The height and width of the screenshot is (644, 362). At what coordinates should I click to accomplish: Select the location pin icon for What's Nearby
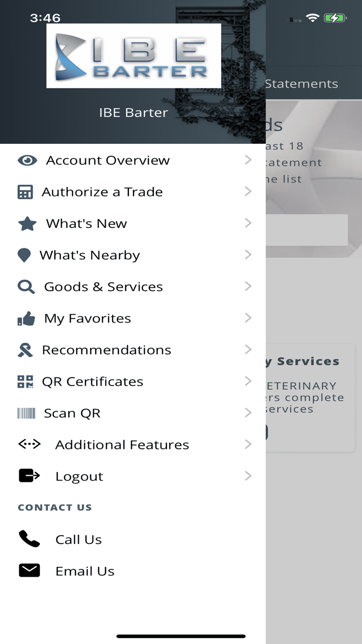(24, 255)
